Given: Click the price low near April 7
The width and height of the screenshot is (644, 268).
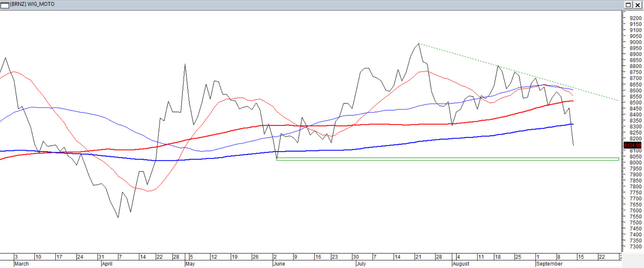Looking at the screenshot, I should pos(118,217).
